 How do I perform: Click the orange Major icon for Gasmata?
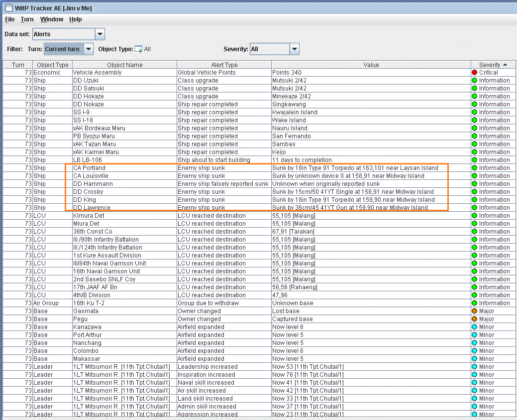475,311
